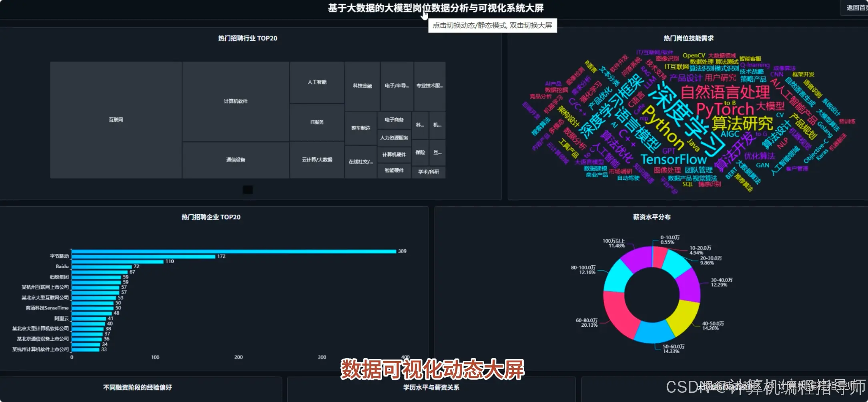Click the small legend square below the treemap
The image size is (868, 402).
coord(248,189)
